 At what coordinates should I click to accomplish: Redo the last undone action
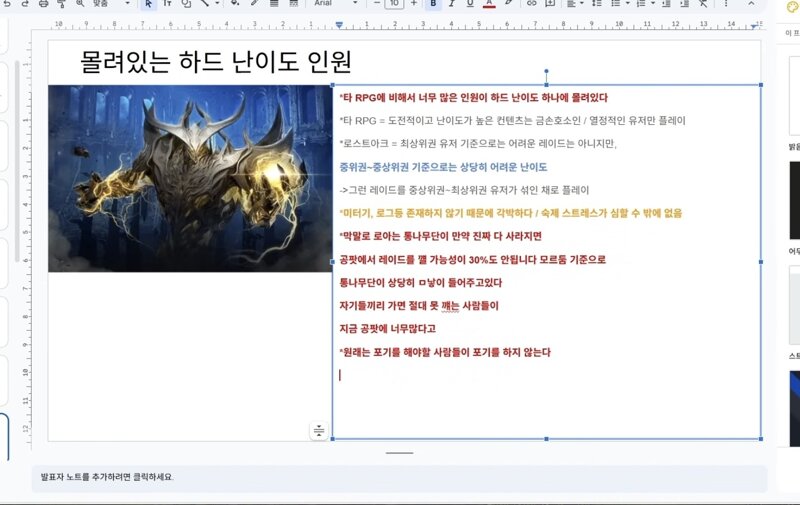coord(25,4)
